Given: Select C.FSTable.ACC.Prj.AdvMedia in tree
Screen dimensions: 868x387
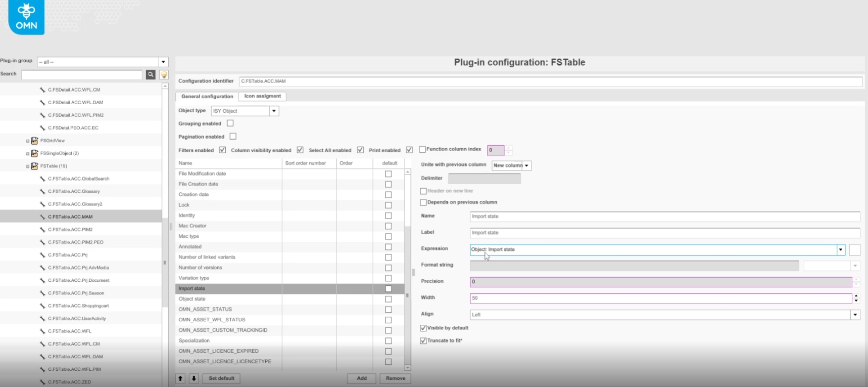Looking at the screenshot, I should (78, 268).
